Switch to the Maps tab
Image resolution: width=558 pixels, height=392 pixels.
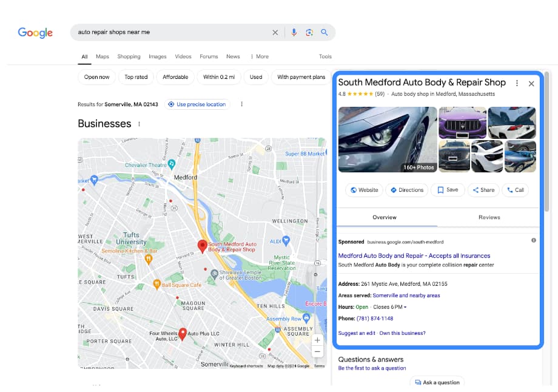point(102,56)
